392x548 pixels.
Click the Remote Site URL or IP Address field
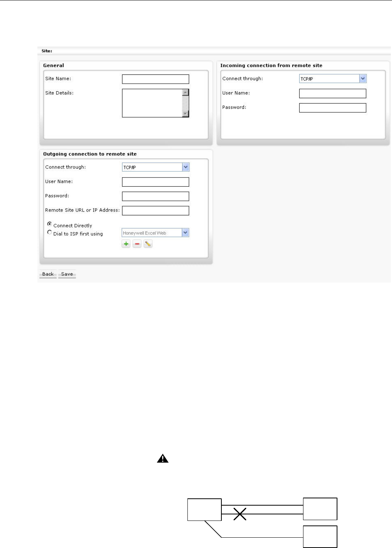[156, 211]
